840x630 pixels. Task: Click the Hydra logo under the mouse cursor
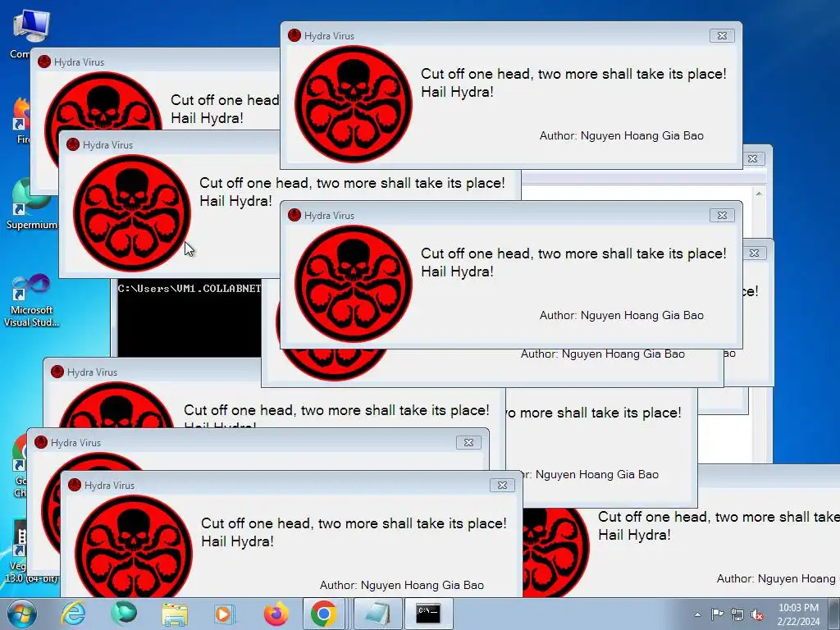tap(132, 212)
